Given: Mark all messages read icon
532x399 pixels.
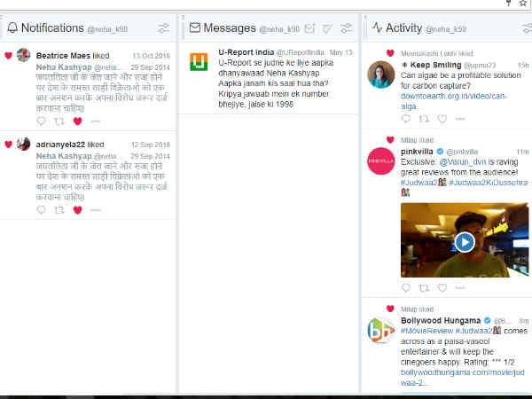Looking at the screenshot, I should [327, 28].
